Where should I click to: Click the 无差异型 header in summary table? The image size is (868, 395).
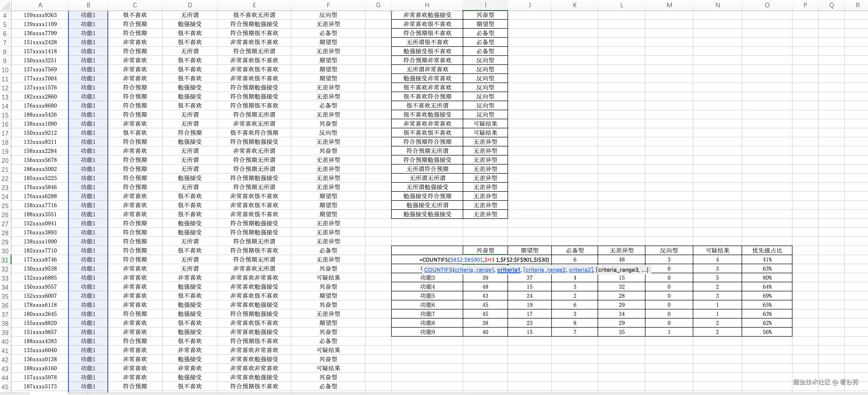click(621, 251)
